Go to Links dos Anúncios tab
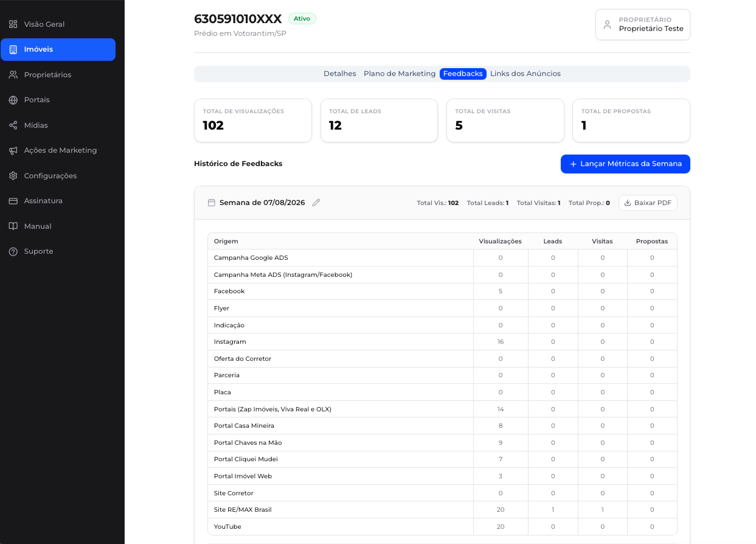756x544 pixels. (x=525, y=74)
